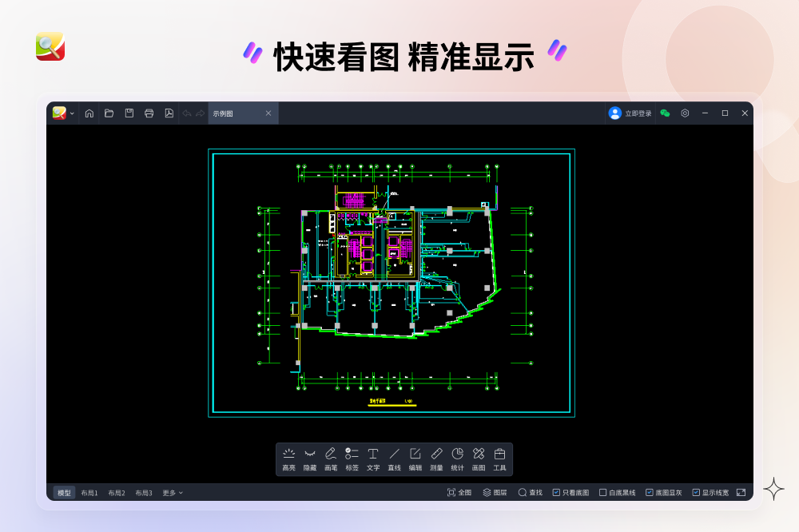This screenshot has height=532, width=799.
Task: Click the 立即登录 login button
Action: 631,113
